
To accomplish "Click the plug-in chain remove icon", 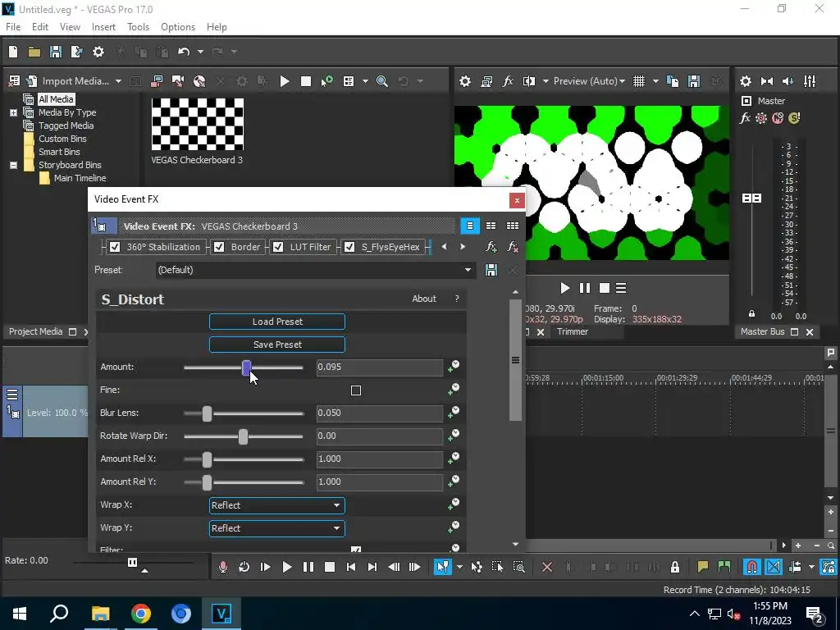I will tap(513, 247).
